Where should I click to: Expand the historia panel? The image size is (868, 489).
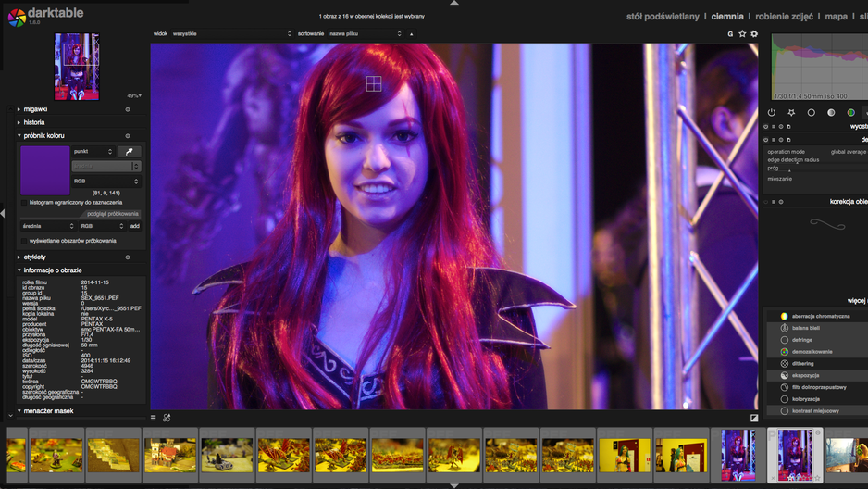(x=19, y=122)
